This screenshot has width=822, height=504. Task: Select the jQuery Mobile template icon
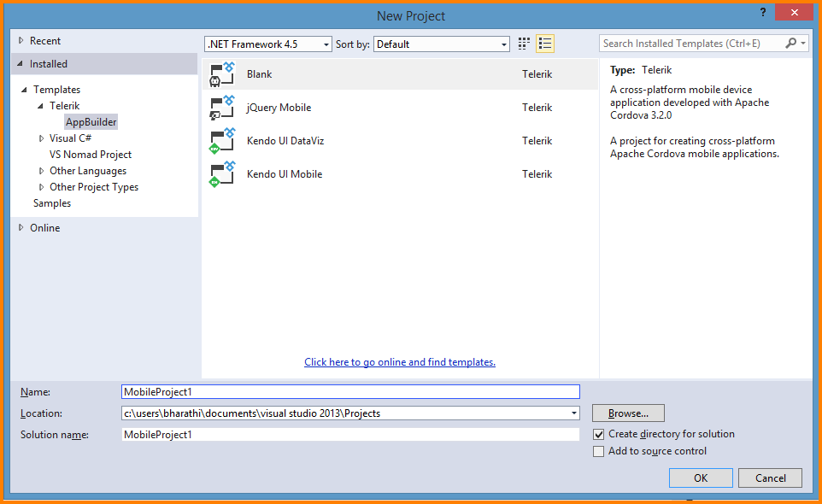222,108
